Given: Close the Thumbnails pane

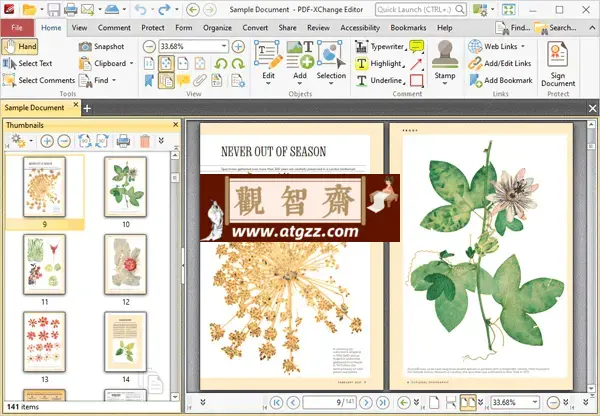Looking at the screenshot, I should (176, 125).
